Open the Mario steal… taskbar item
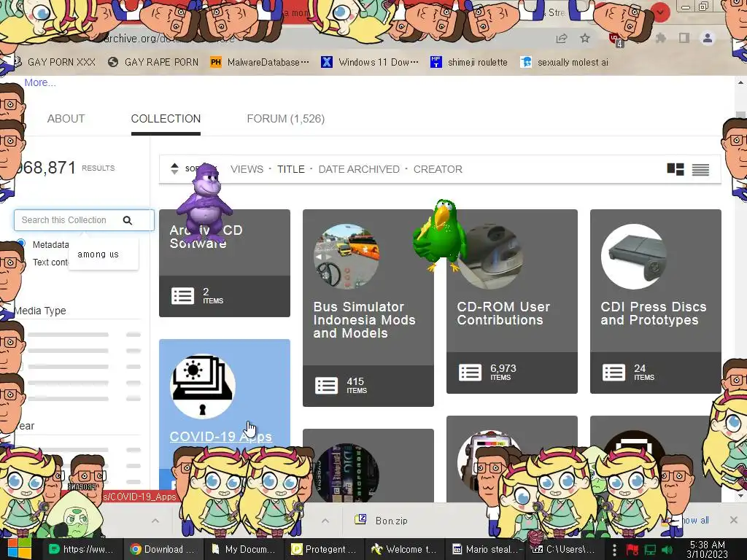This screenshot has height=560, width=747. (486, 549)
